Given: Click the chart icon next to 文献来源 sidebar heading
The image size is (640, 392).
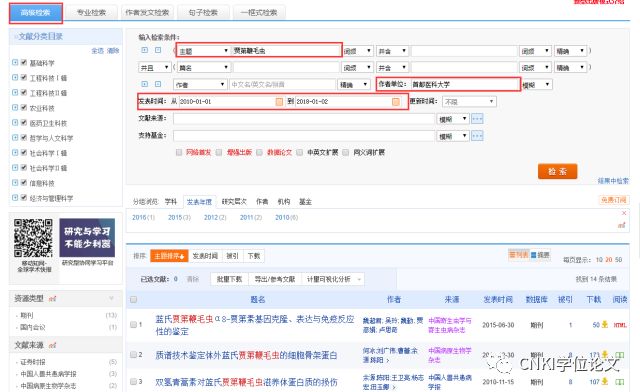Looking at the screenshot, I should point(52,345).
